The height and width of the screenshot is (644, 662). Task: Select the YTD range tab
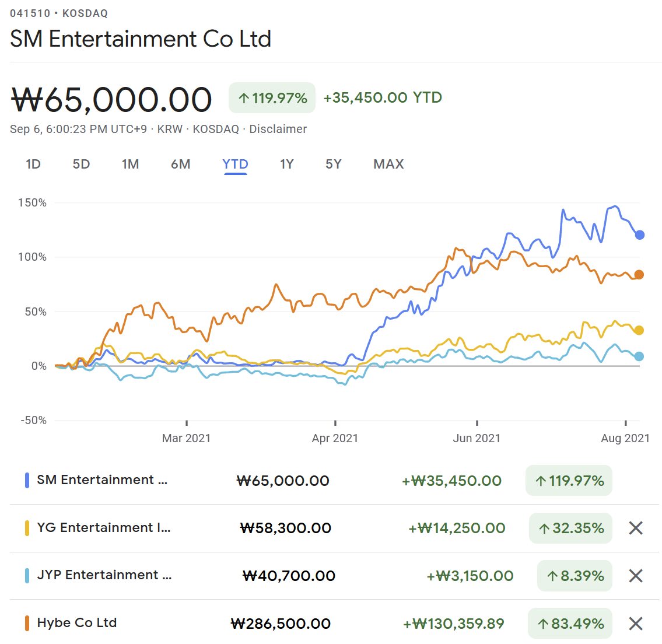235,164
